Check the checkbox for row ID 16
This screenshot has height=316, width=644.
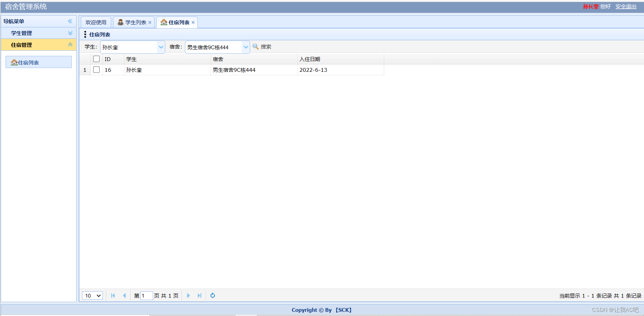coord(97,70)
